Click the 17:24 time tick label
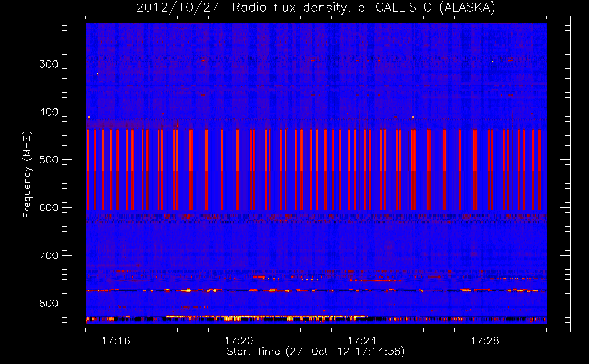589x364 pixels. coord(362,341)
